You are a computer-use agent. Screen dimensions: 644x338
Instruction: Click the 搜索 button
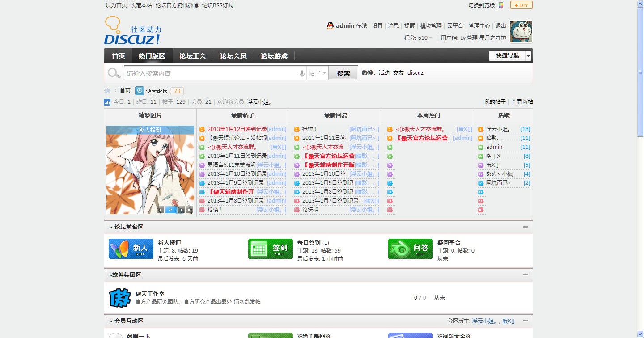tap(343, 73)
